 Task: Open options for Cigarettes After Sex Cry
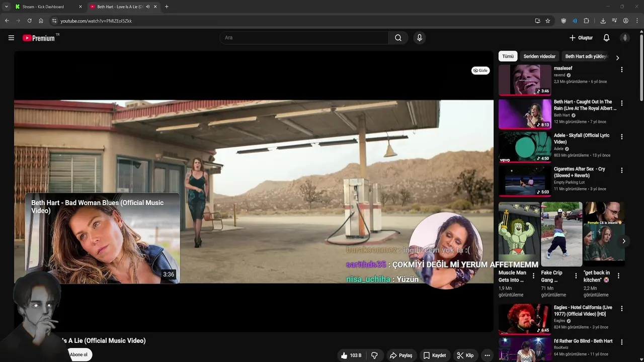coord(622,170)
